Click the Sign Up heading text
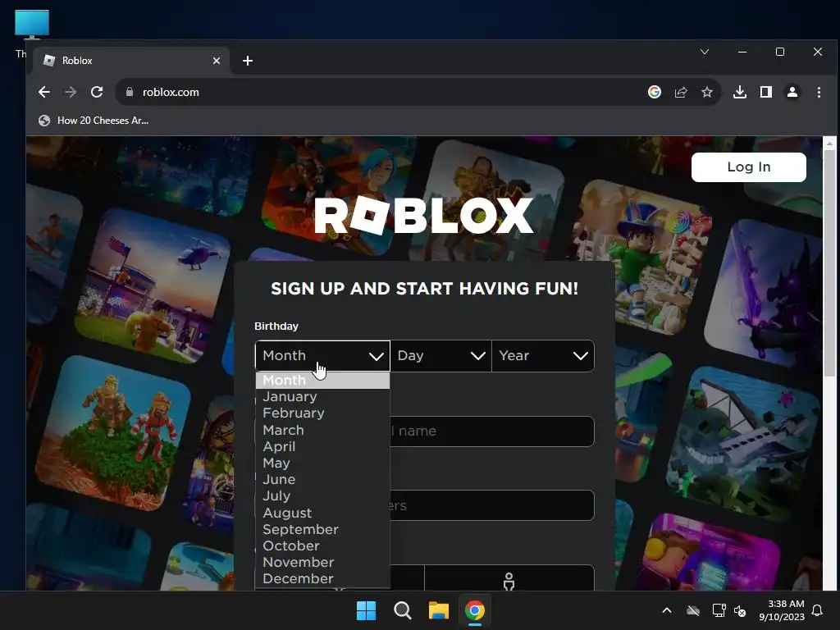The width and height of the screenshot is (840, 630). (424, 289)
